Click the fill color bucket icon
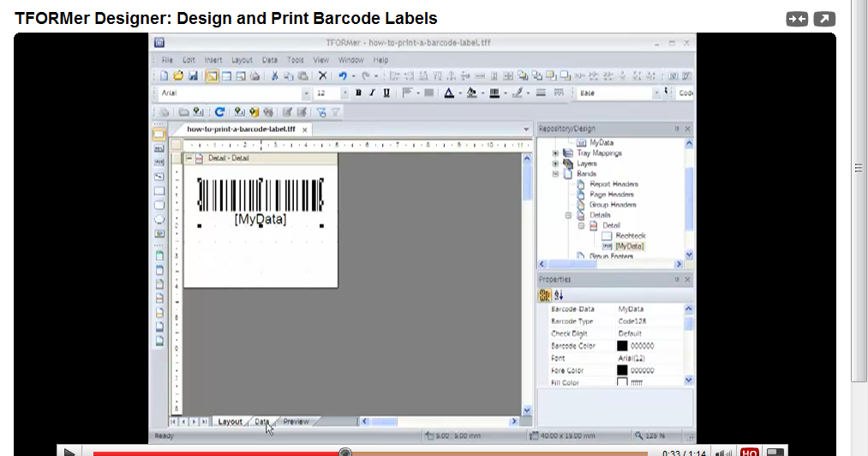The image size is (868, 456). coord(471,93)
